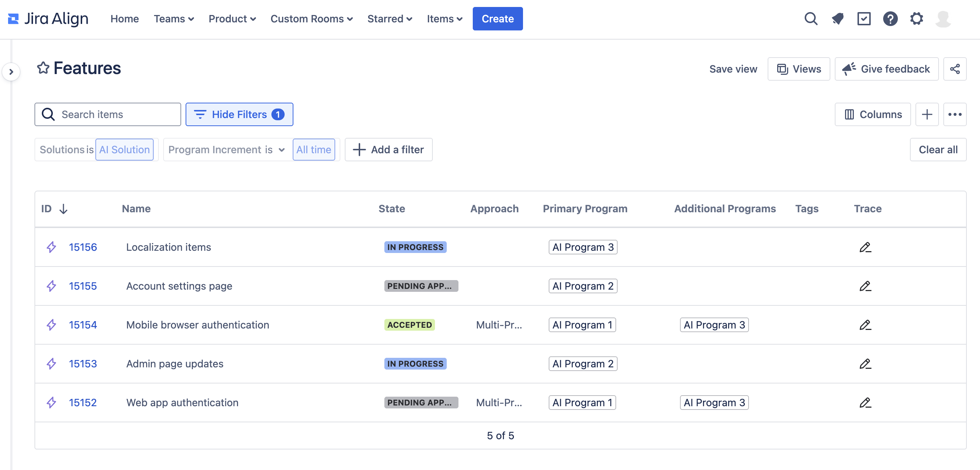The width and height of the screenshot is (980, 470).
Task: Open the announcements megaphone icon in top bar
Action: click(837, 19)
